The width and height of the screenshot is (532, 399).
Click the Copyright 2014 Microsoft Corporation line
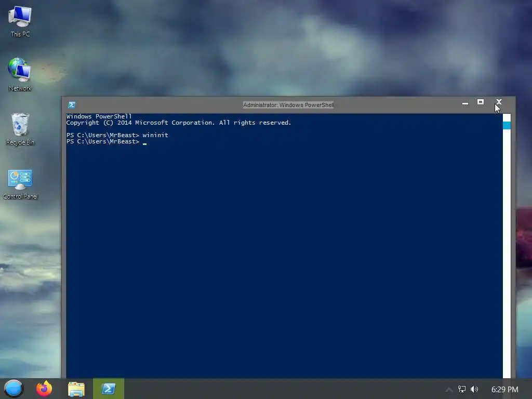click(x=179, y=123)
